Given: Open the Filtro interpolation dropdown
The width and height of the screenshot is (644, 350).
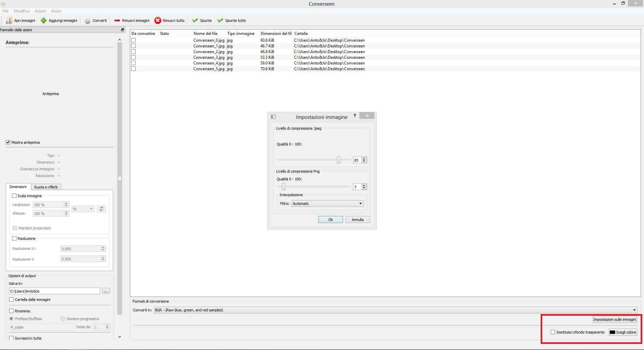Looking at the screenshot, I should (328, 204).
